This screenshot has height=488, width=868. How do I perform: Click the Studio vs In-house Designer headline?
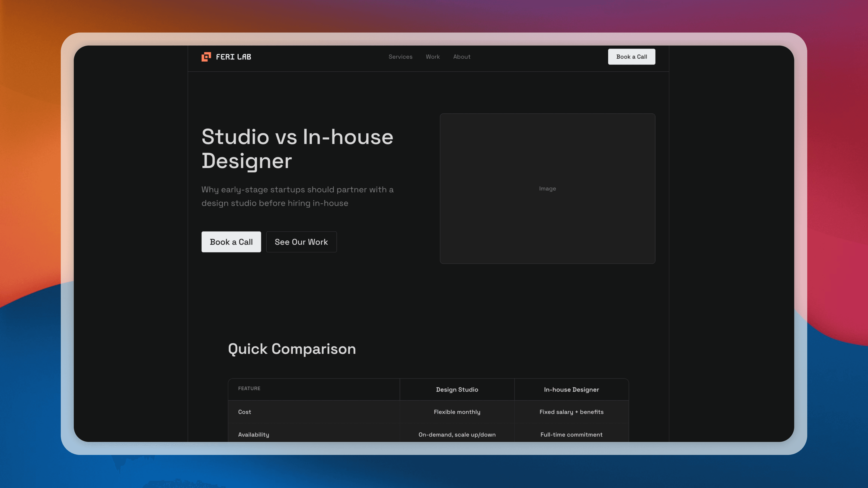pos(297,149)
